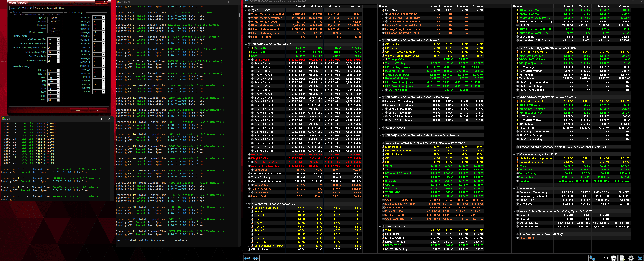The image size is (644, 261).
Task: Click the BCLK value field
Action: click(54, 18)
